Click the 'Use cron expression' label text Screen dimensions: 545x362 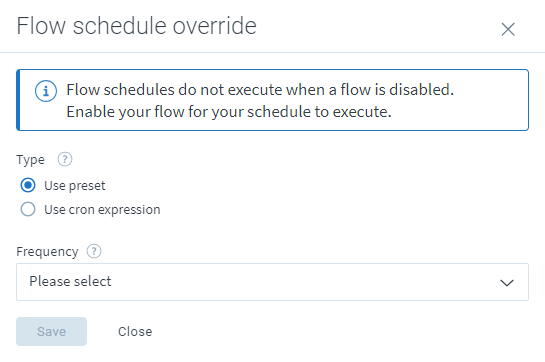pos(102,210)
